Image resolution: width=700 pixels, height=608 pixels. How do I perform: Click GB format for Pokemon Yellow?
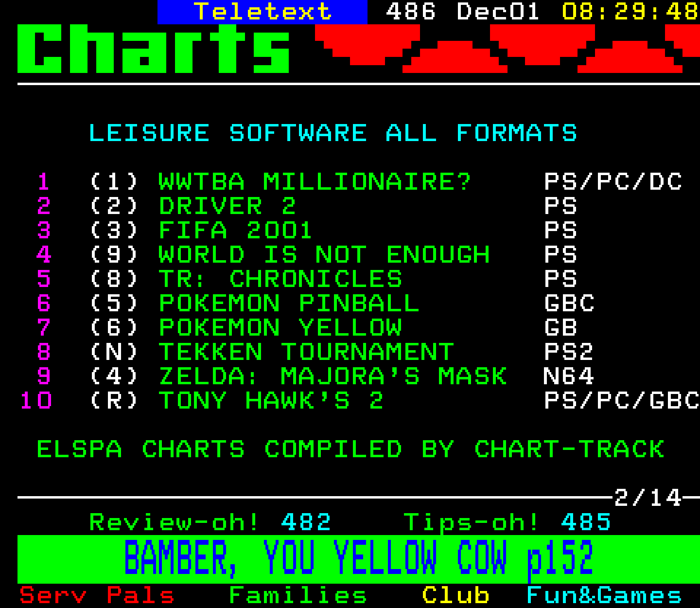point(560,328)
